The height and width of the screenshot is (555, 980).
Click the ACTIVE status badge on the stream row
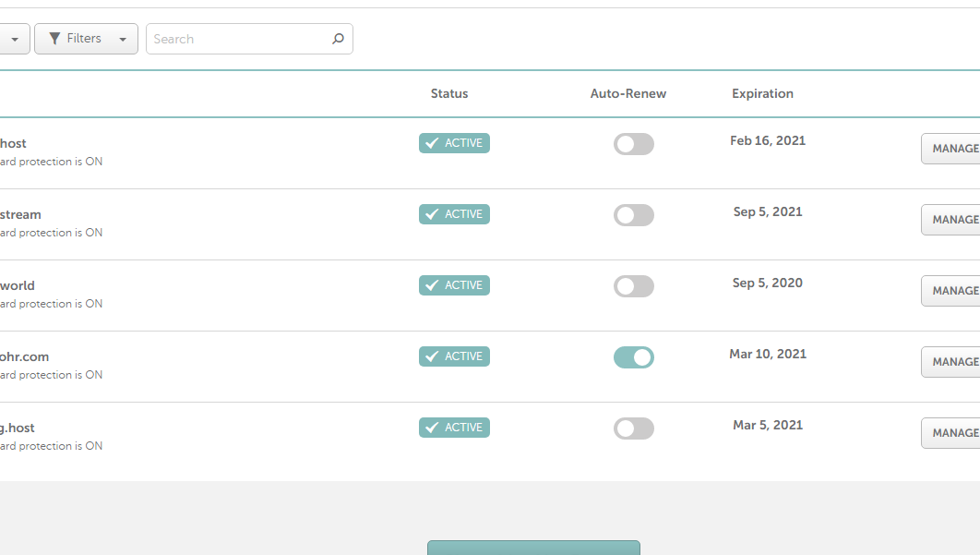click(454, 214)
